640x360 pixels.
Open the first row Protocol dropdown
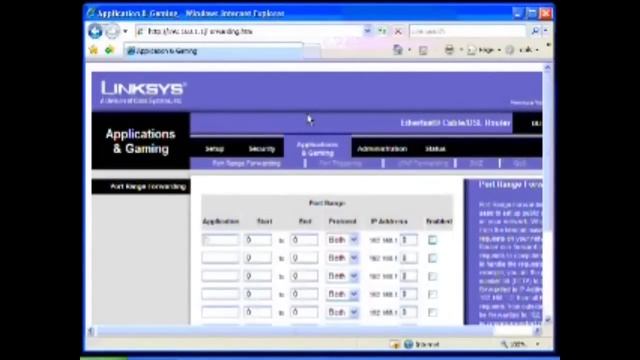tap(342, 240)
